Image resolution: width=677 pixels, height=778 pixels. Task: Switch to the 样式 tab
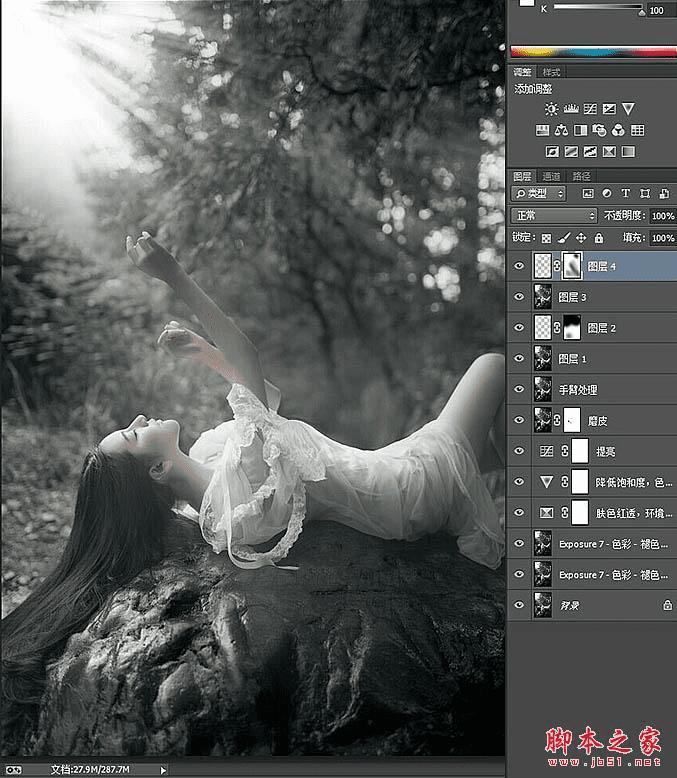pyautogui.click(x=551, y=72)
